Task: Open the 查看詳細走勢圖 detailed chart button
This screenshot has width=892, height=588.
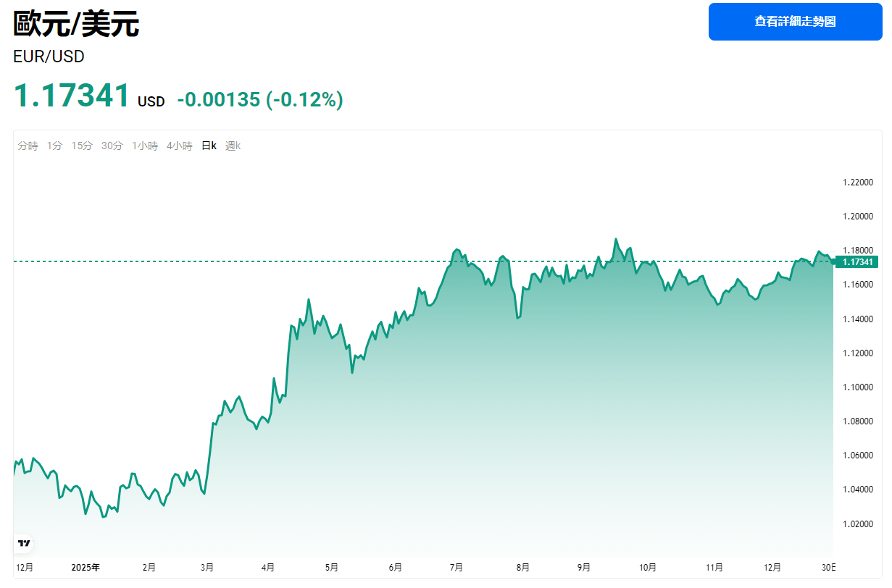Action: click(795, 22)
